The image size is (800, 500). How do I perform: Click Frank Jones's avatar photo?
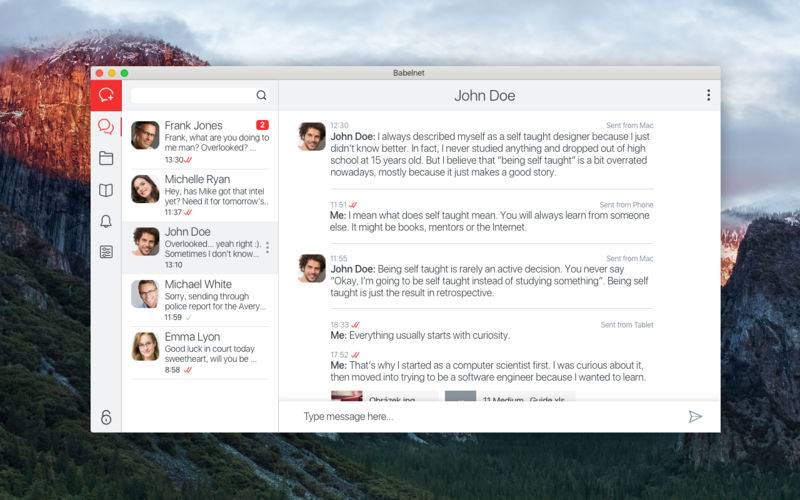tap(145, 135)
